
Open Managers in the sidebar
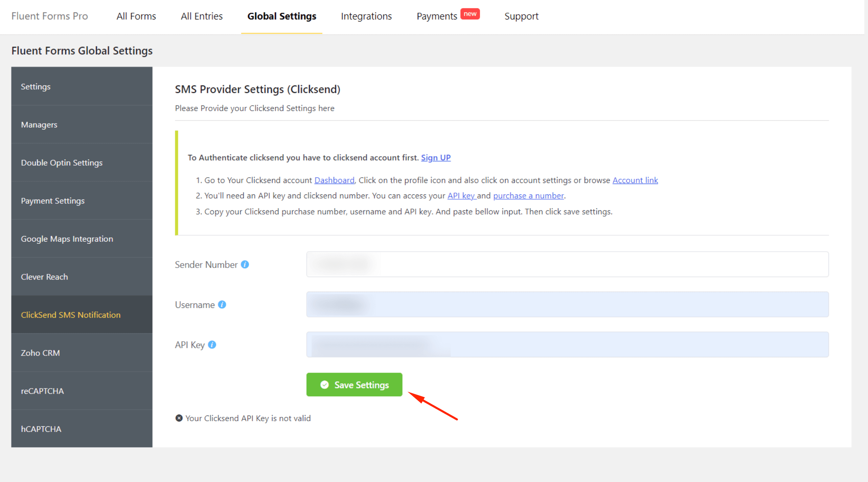click(x=82, y=125)
